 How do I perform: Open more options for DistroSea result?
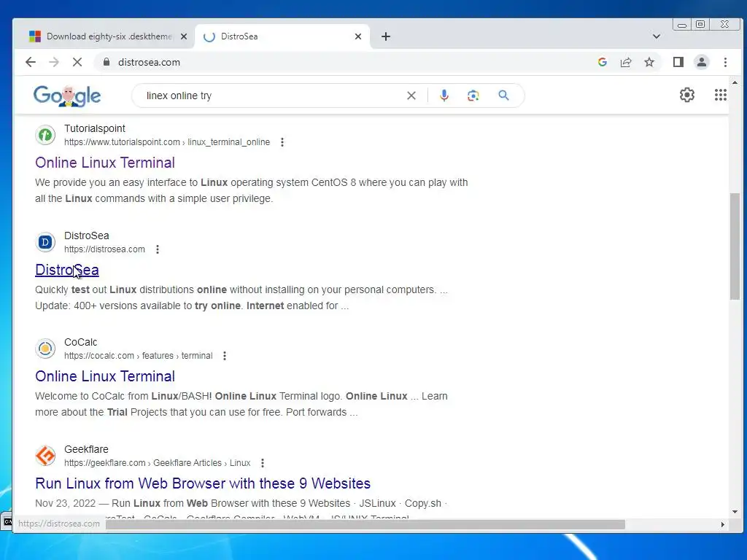pos(158,249)
